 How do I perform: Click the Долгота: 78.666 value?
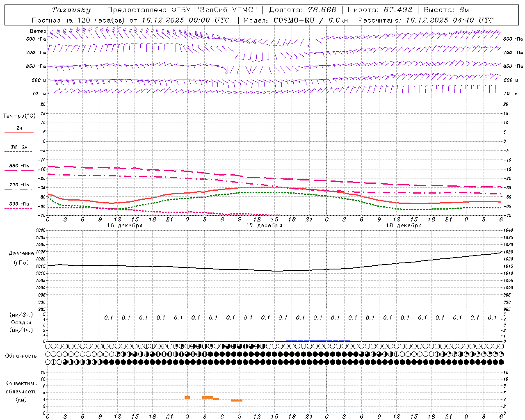[x=302, y=10]
